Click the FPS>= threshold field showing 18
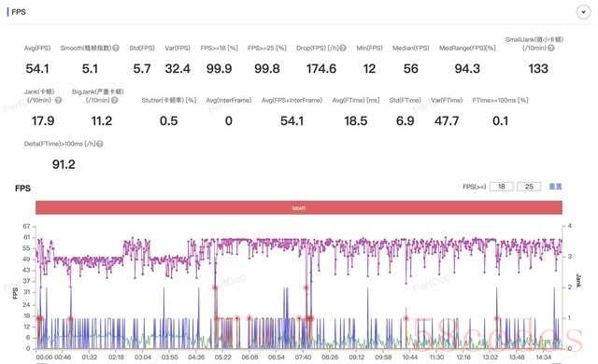Viewport: 598px width, 364px height. coord(501,187)
